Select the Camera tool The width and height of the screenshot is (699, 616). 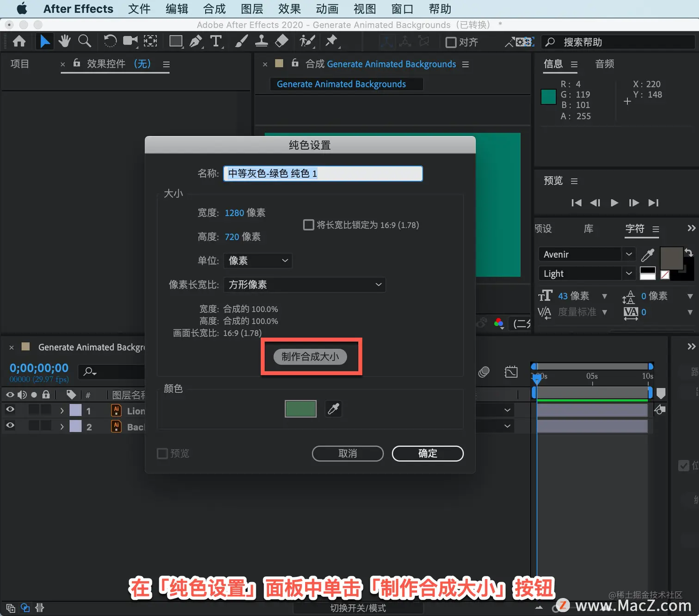pos(130,42)
